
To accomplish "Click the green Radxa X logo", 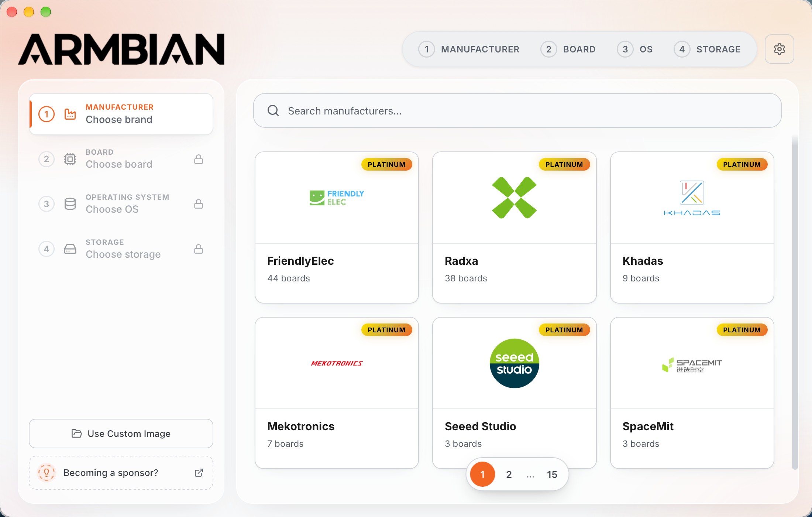I will [514, 198].
